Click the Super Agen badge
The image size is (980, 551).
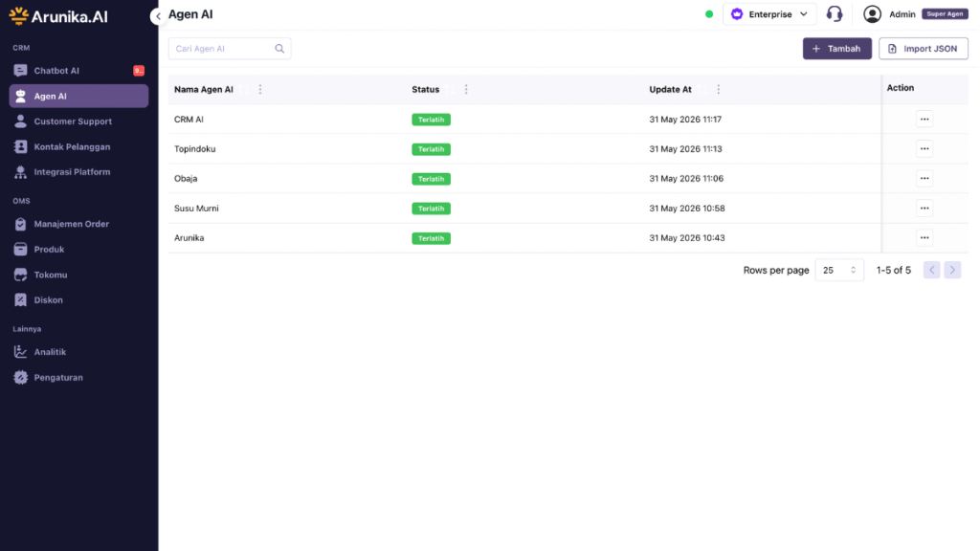[x=945, y=13]
